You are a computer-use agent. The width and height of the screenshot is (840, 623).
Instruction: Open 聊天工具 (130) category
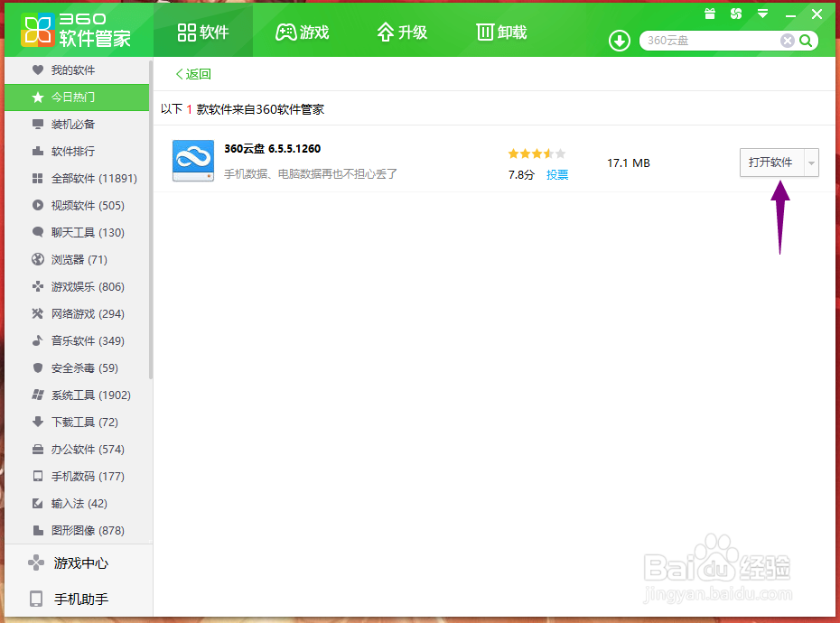(77, 232)
